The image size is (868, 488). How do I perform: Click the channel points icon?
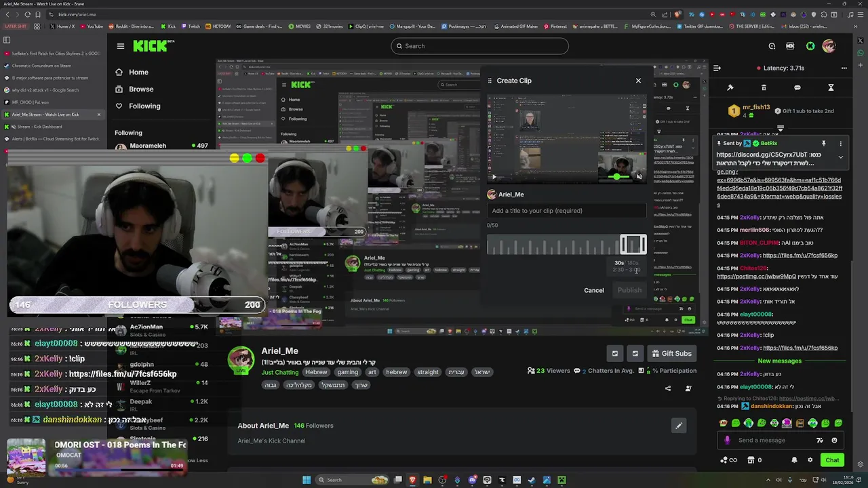tap(728, 460)
